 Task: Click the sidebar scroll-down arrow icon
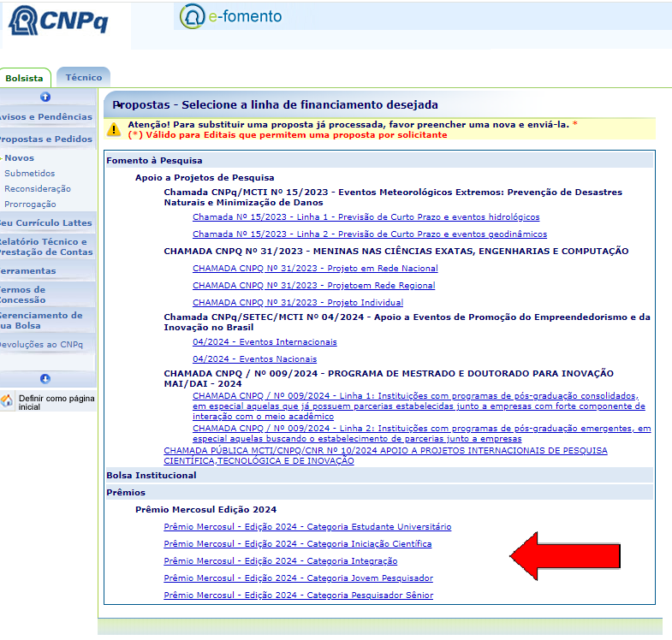[45, 378]
